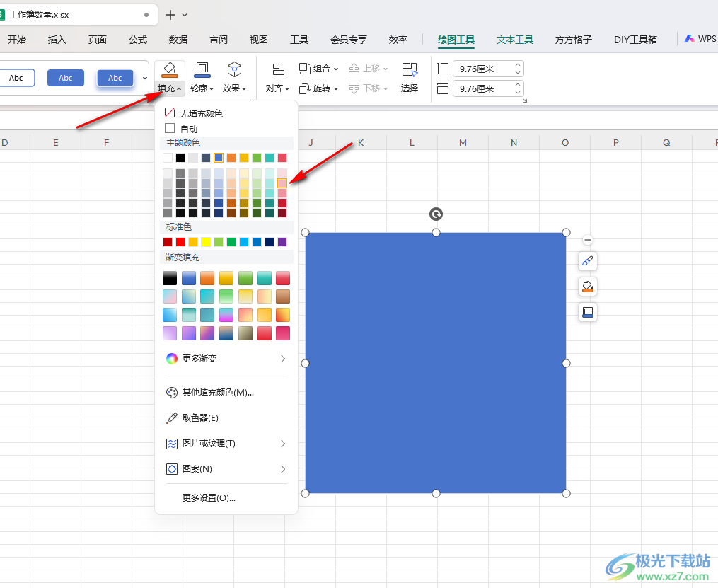Switch to the Data tab
Screen dimensions: 718x588
pyautogui.click(x=178, y=40)
